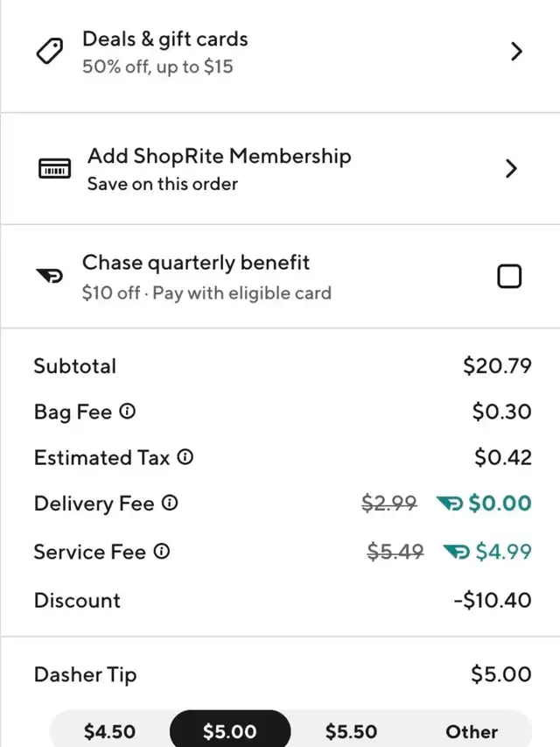Choose the $5.50 tip amount
The height and width of the screenshot is (747, 560).
coord(351,731)
